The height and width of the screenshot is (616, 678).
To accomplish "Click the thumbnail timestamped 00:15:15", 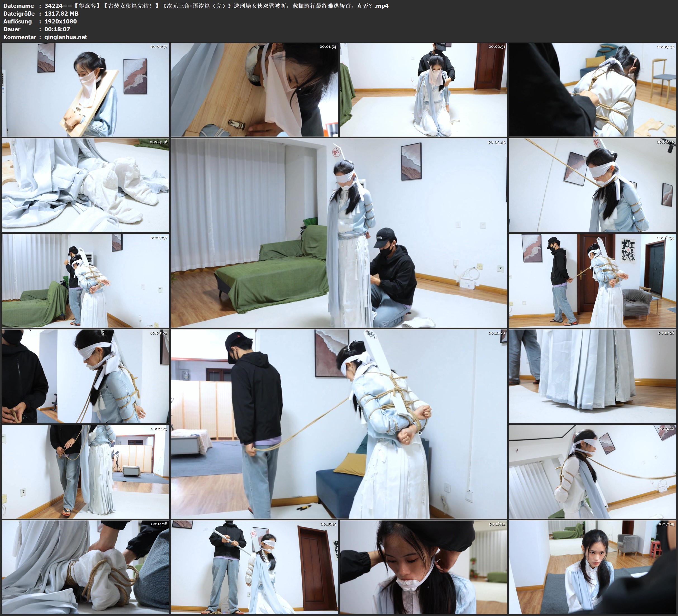I will [254, 567].
